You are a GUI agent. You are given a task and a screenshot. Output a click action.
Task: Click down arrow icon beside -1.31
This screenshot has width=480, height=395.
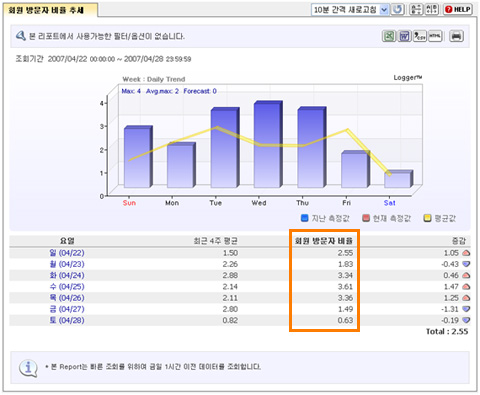466,309
